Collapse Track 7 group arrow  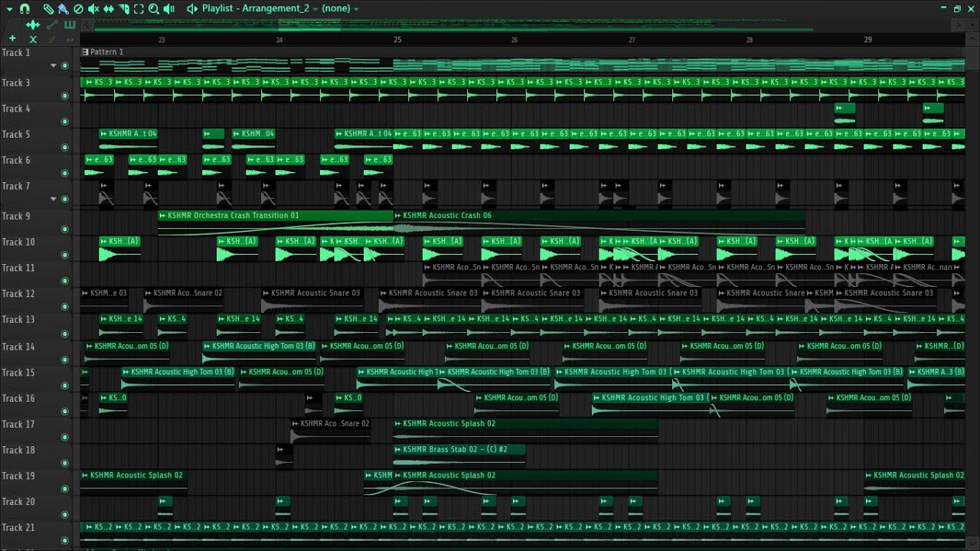point(53,199)
